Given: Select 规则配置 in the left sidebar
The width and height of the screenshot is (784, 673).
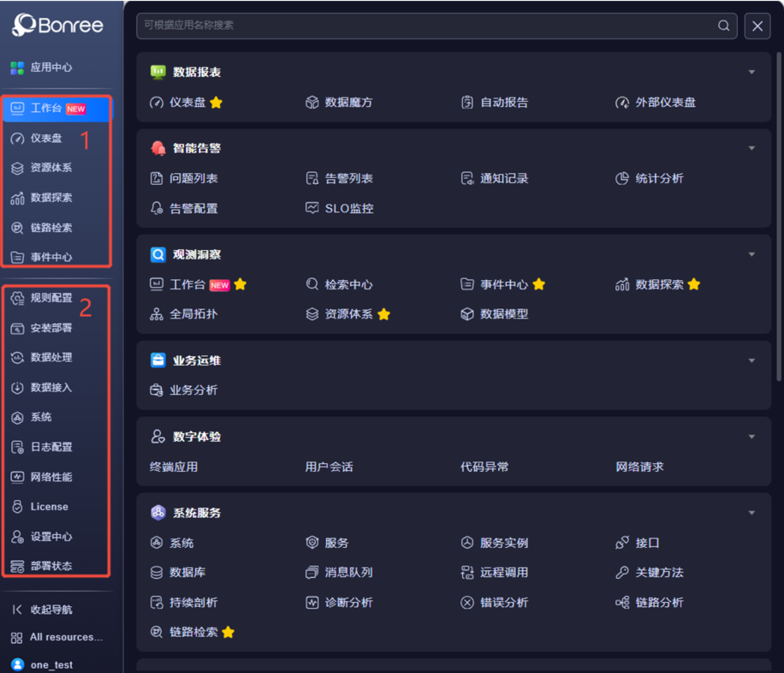Looking at the screenshot, I should click(51, 298).
